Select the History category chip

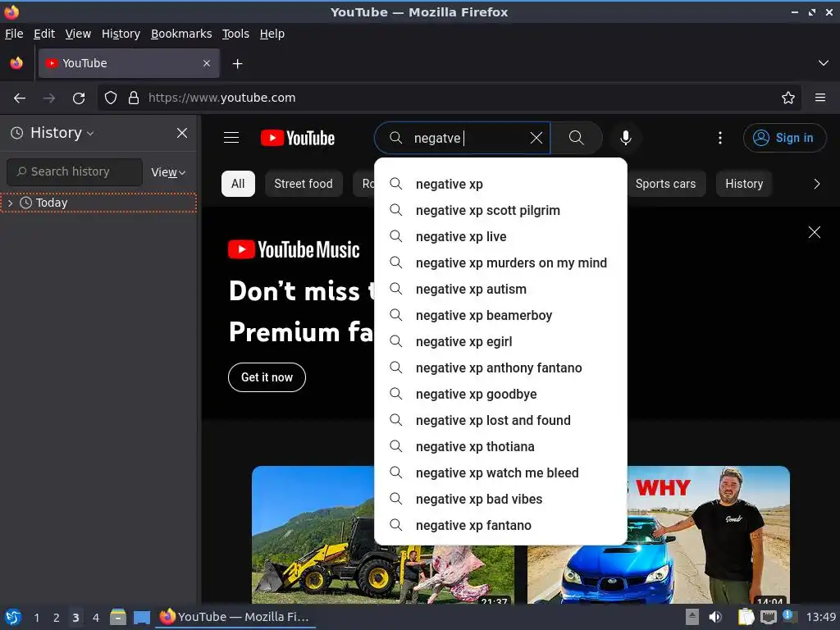743,184
